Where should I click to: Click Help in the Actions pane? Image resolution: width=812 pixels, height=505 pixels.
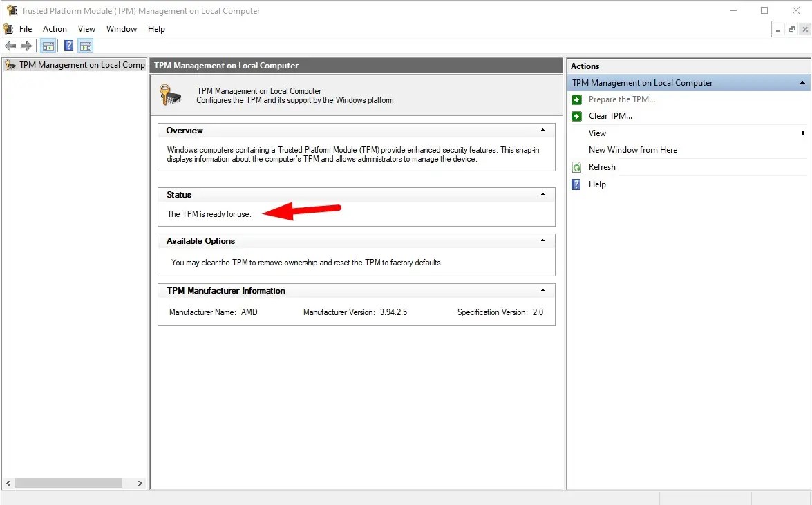tap(597, 184)
